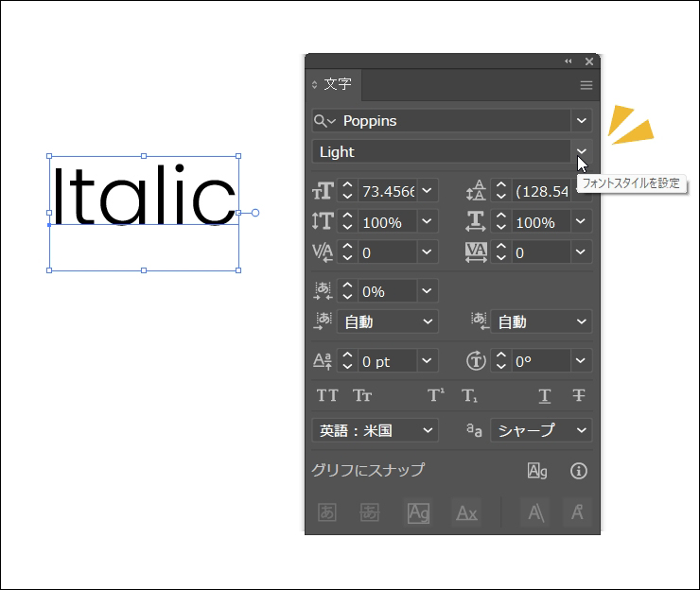Click the snap to glyph info icon

pos(579,471)
